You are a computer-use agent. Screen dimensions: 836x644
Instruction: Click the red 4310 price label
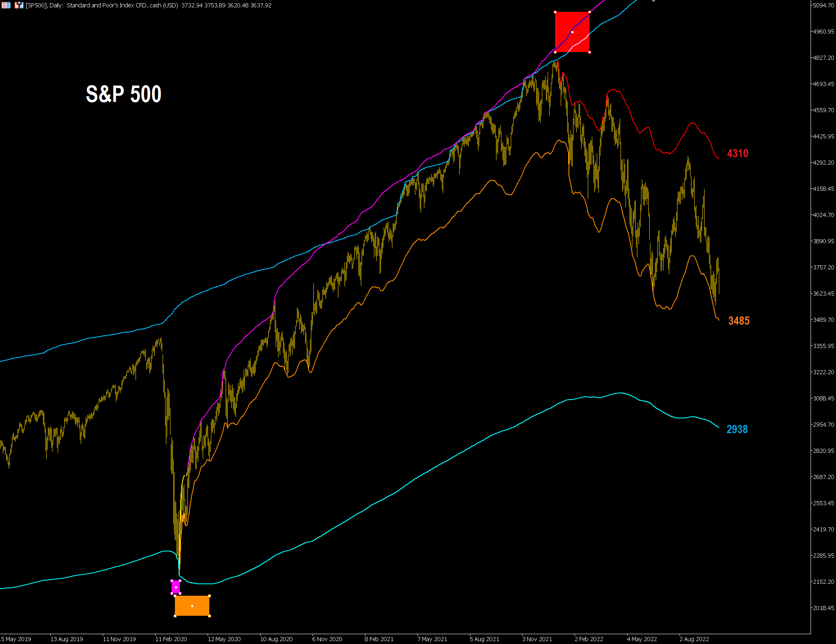coord(738,154)
